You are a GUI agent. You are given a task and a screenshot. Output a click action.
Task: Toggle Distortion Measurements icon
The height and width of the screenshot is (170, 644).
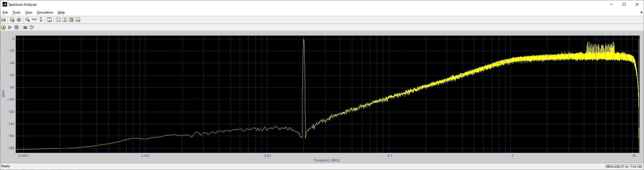point(78,20)
